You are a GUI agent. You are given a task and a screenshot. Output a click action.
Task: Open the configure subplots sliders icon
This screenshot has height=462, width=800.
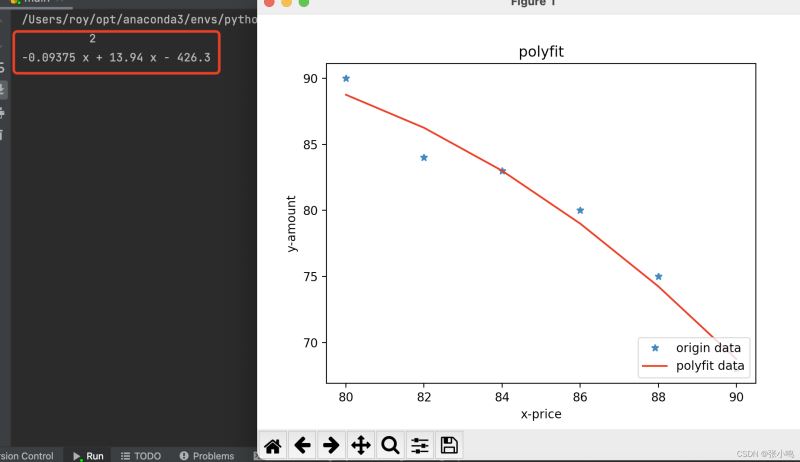pos(420,445)
